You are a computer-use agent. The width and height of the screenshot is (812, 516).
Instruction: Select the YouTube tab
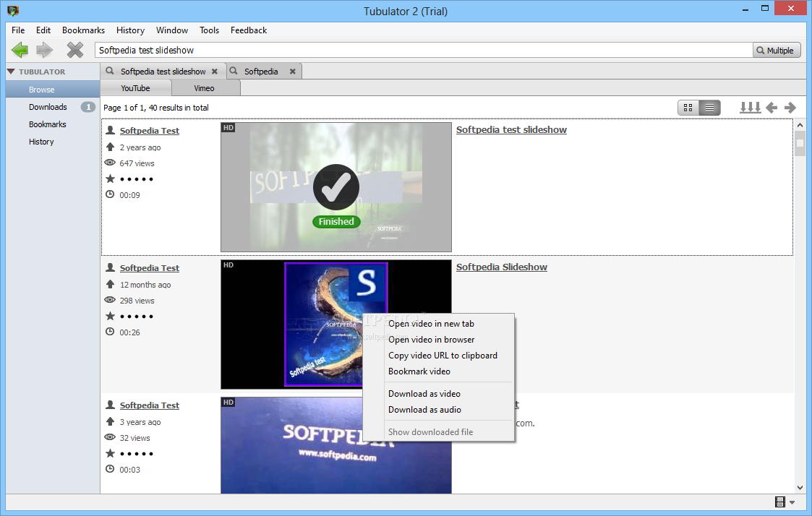tap(135, 88)
